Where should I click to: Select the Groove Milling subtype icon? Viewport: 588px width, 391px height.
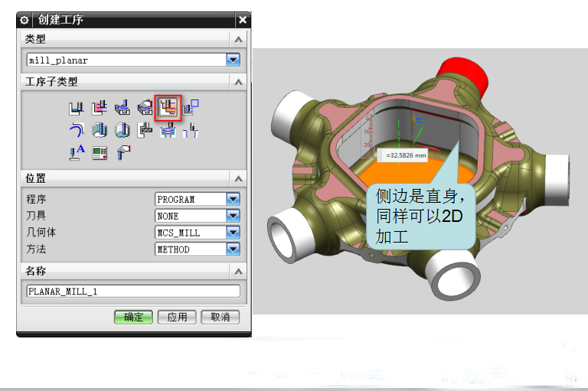point(144,131)
